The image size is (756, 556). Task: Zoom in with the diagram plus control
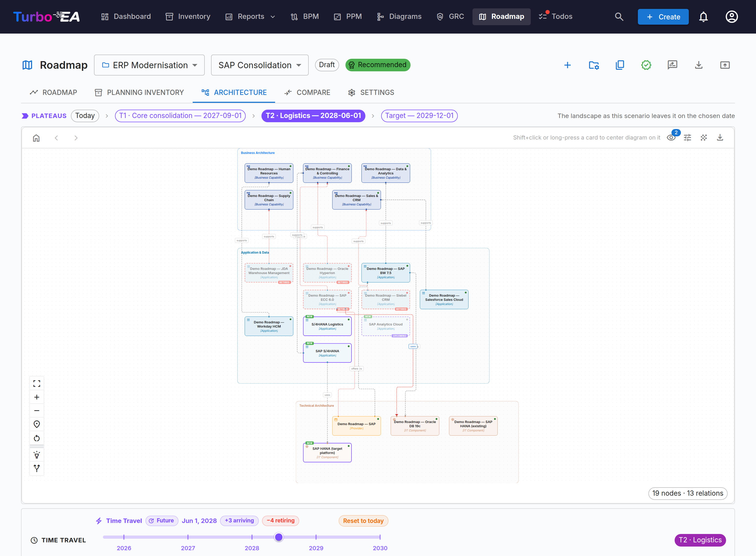pyautogui.click(x=37, y=397)
